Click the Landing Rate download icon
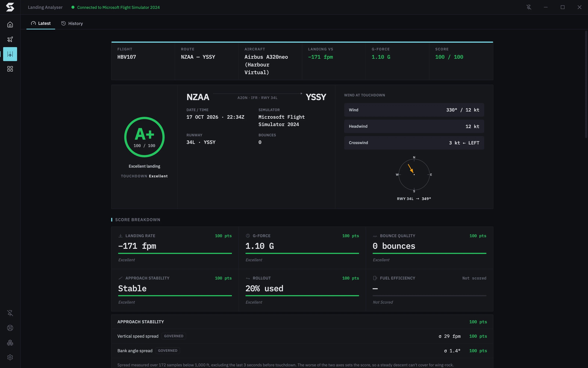Image resolution: width=588 pixels, height=368 pixels. pyautogui.click(x=120, y=236)
